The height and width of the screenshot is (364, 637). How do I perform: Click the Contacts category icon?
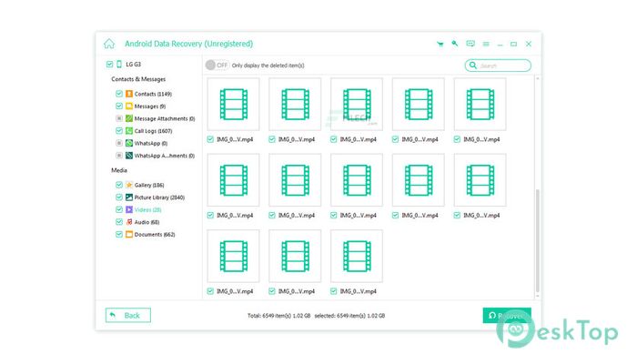[129, 94]
